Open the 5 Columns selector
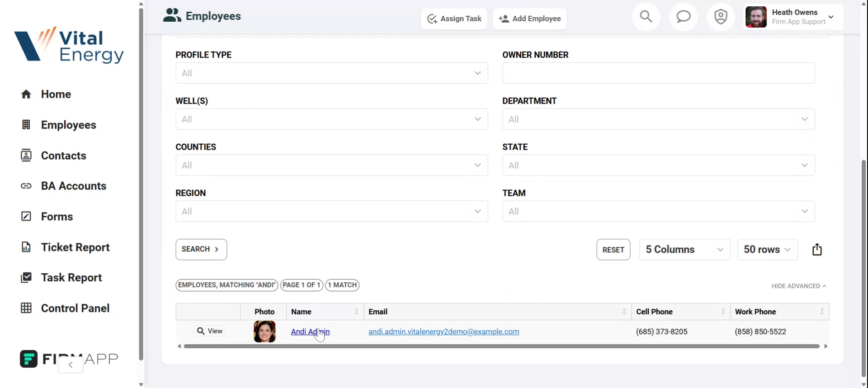This screenshot has height=388, width=868. pos(685,250)
